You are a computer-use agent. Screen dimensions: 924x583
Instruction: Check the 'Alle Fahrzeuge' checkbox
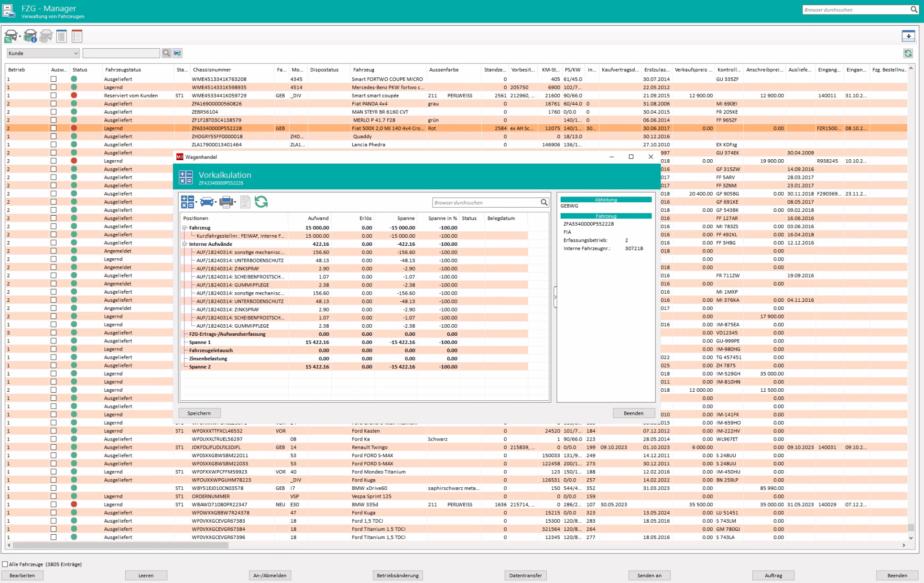(x=5, y=564)
